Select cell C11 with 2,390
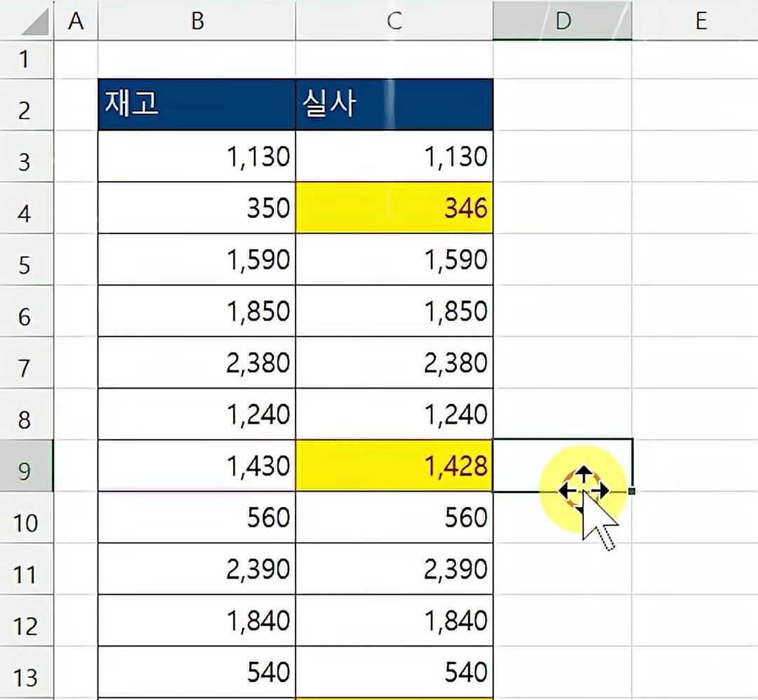The image size is (758, 700). [394, 569]
